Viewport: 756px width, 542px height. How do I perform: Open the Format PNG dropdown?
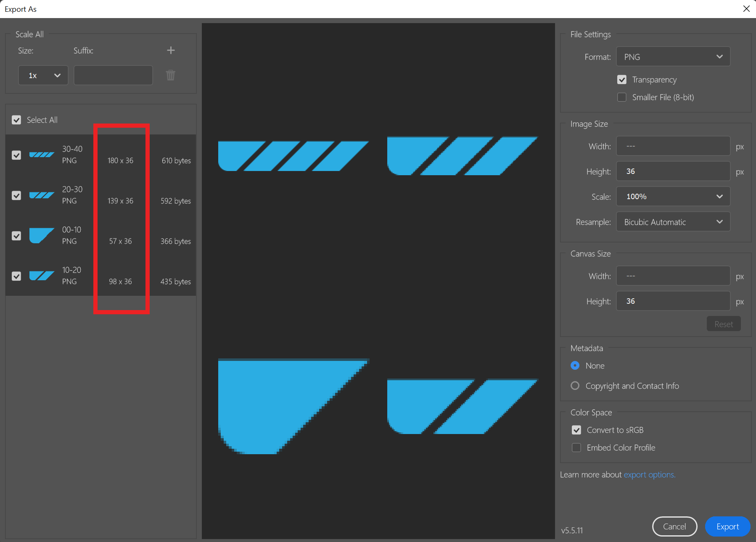(673, 57)
